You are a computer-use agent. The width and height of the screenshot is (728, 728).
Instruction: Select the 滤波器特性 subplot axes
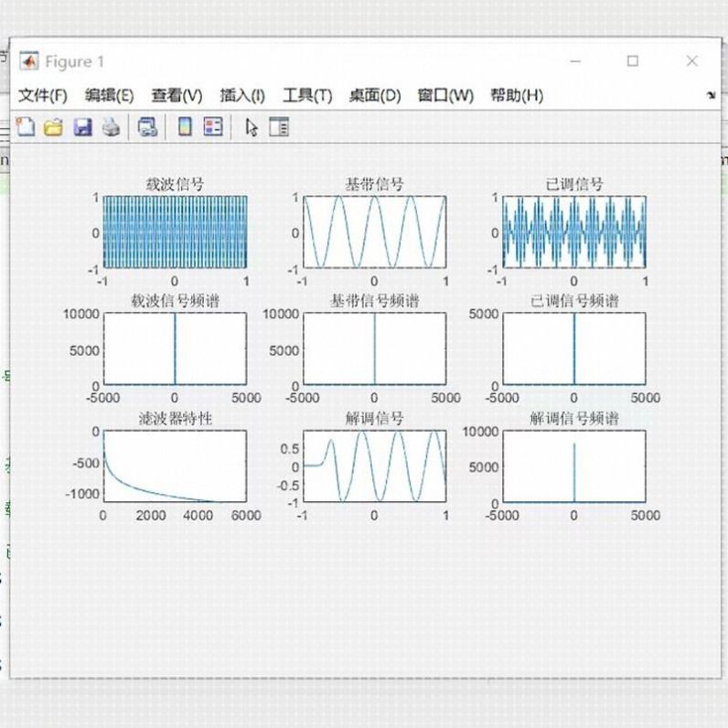(x=175, y=466)
